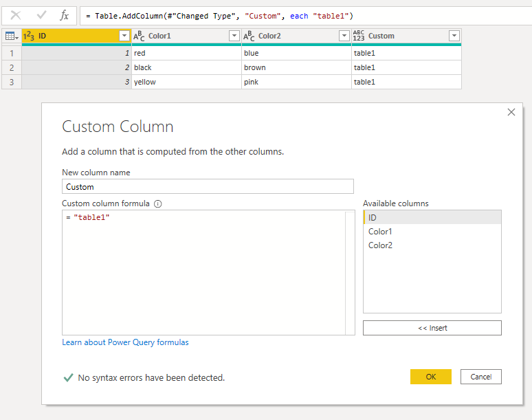The width and height of the screenshot is (532, 420).
Task: Click the Color2 column header
Action: point(296,36)
